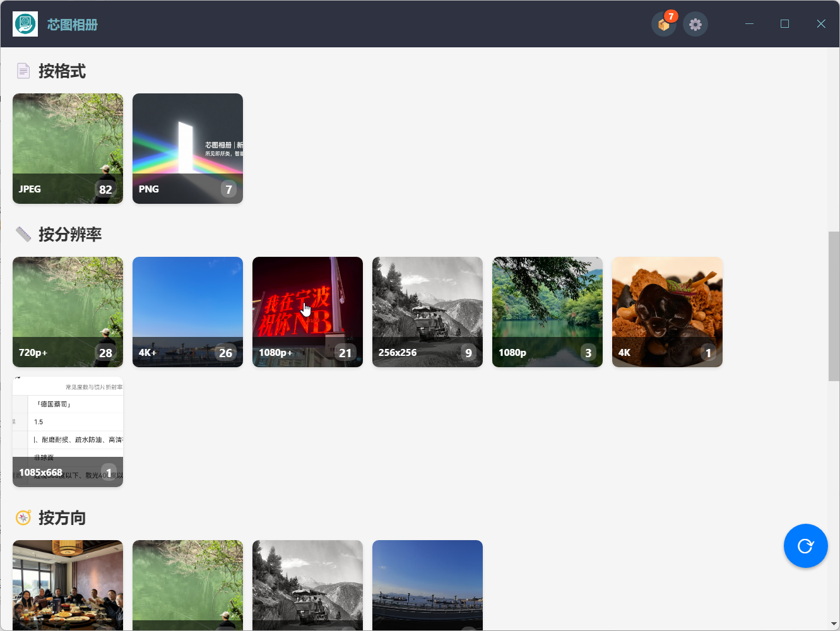Open the PNG format album
The image size is (840, 631).
tap(187, 148)
